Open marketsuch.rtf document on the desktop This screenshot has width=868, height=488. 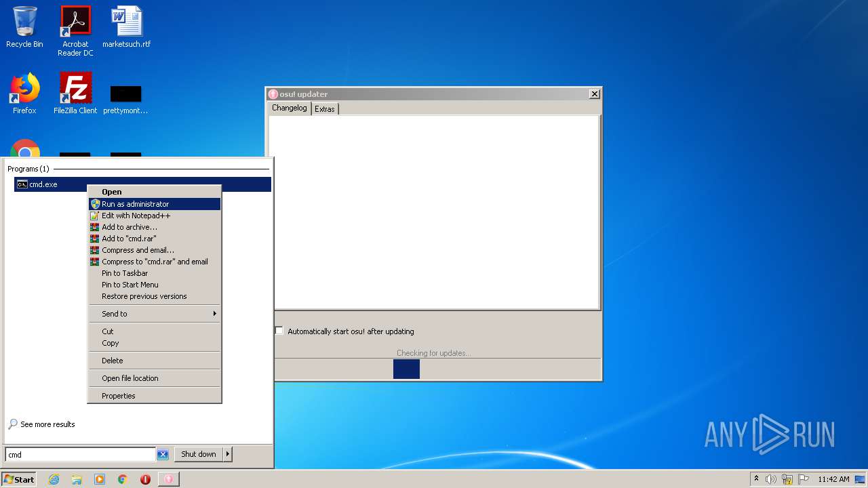[126, 27]
